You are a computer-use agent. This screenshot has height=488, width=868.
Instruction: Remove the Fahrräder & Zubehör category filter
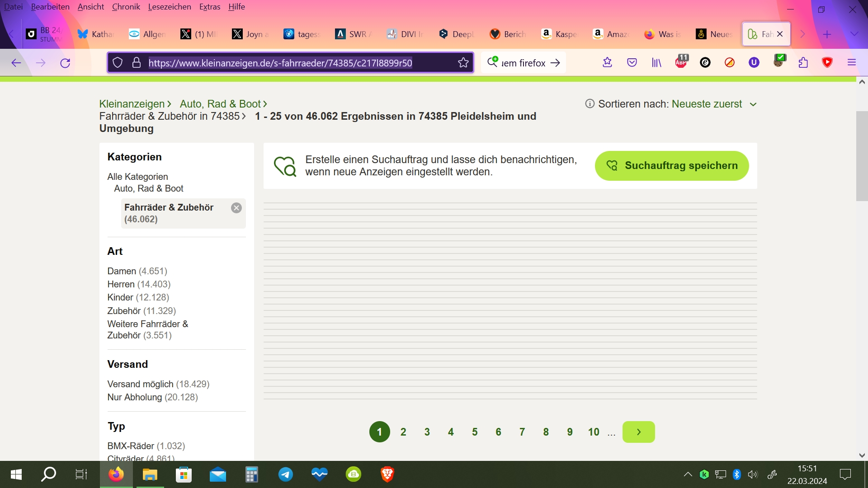(236, 208)
